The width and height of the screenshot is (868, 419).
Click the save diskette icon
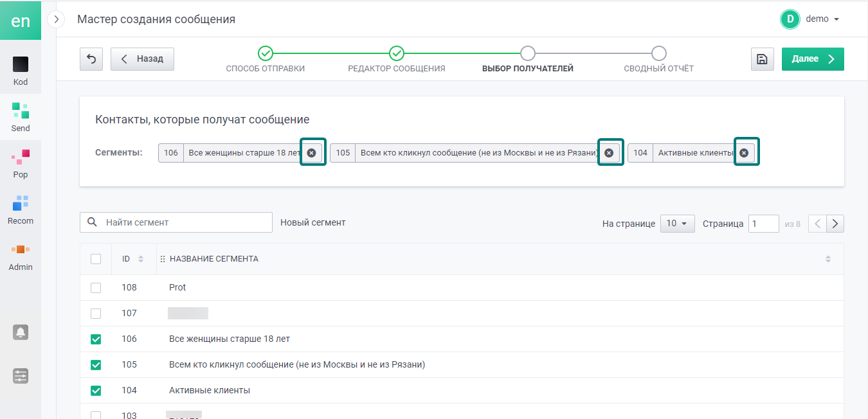(762, 59)
